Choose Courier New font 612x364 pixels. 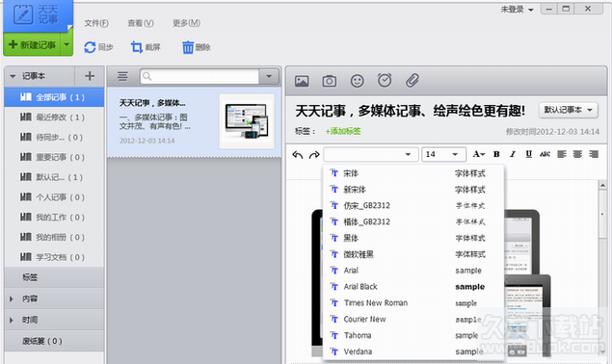[413, 319]
